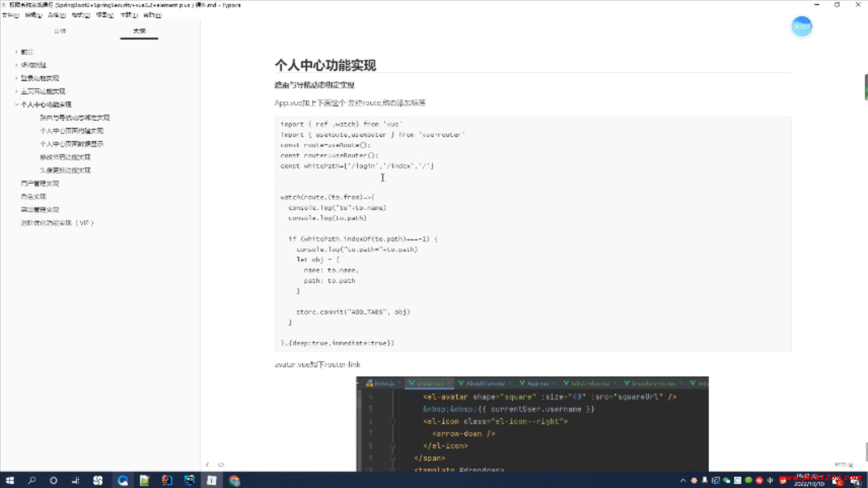Screen dimensions: 868x488
Task: Open the 视图(V) menu
Action: (x=105, y=15)
